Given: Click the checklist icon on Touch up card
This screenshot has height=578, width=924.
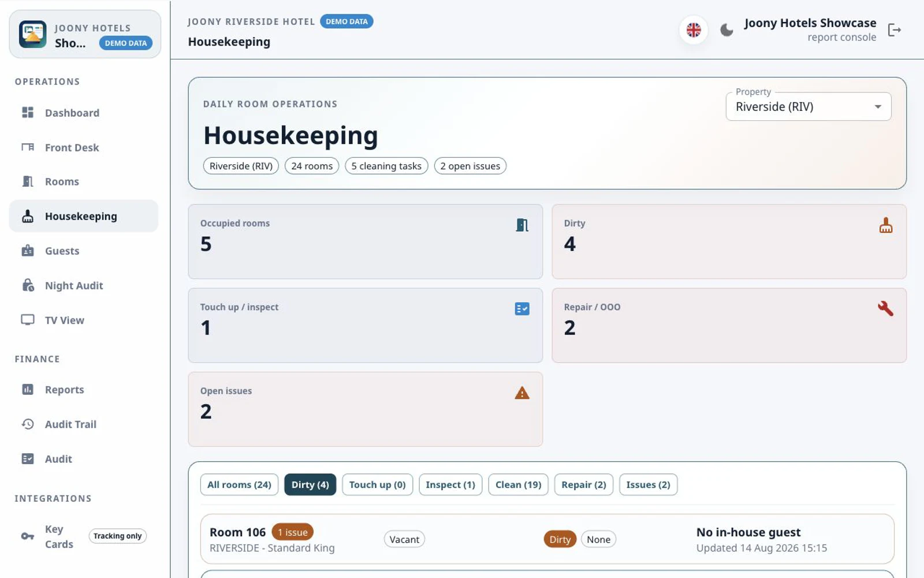Looking at the screenshot, I should tap(522, 309).
